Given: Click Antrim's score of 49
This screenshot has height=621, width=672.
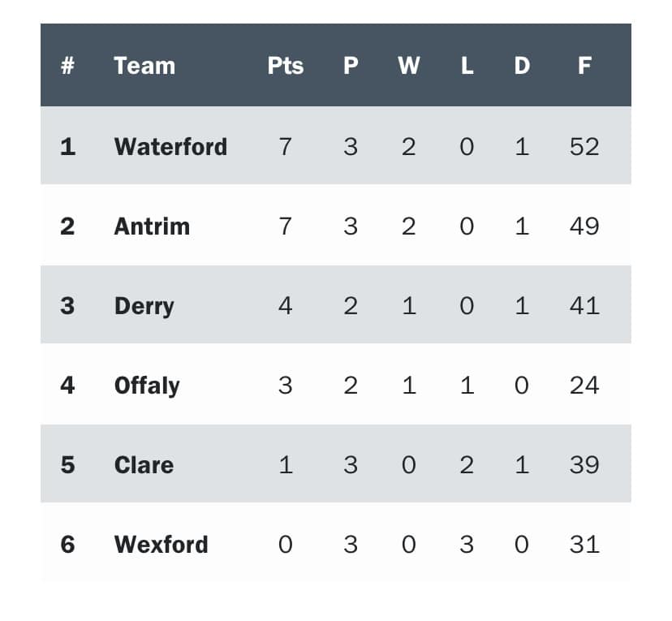Looking at the screenshot, I should [584, 226].
